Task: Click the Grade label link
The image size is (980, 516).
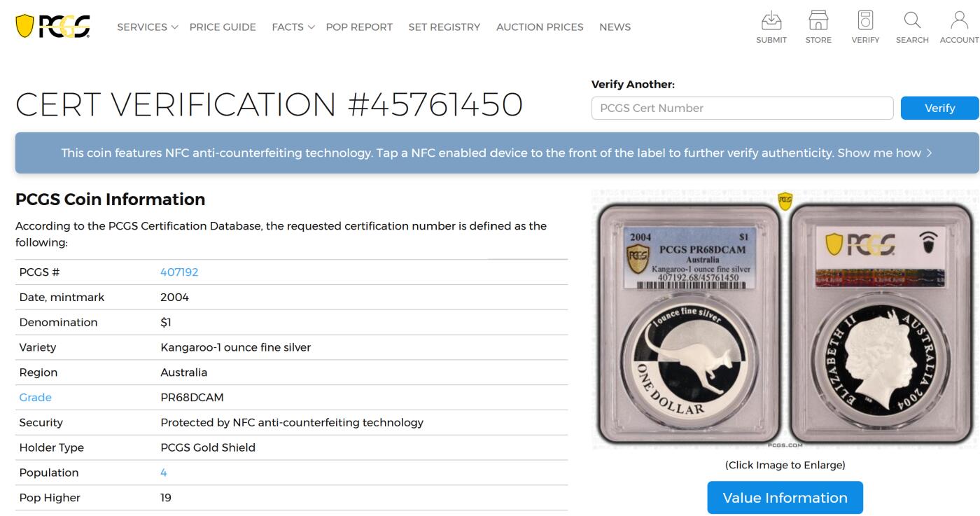Action: 36,398
